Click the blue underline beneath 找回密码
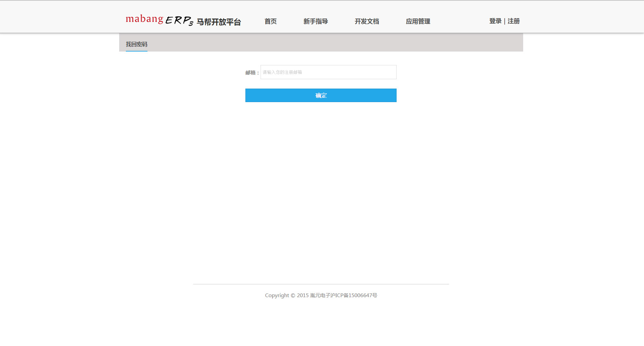Screen dimensions: 644x346 136,51
